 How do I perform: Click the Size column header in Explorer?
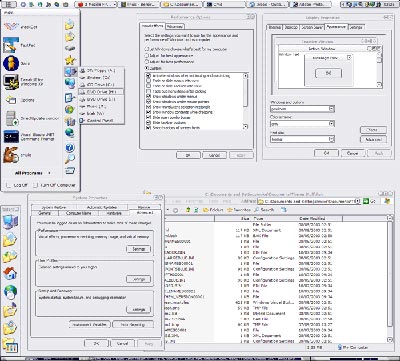(x=233, y=218)
